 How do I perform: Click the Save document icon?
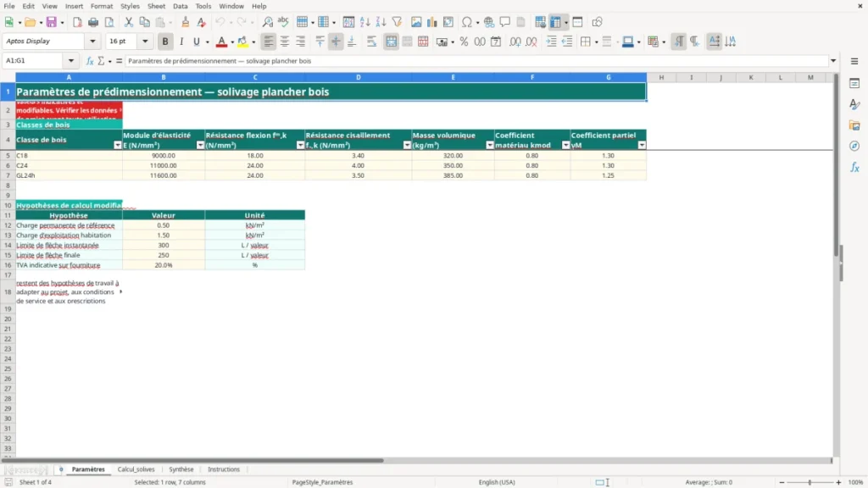point(52,22)
